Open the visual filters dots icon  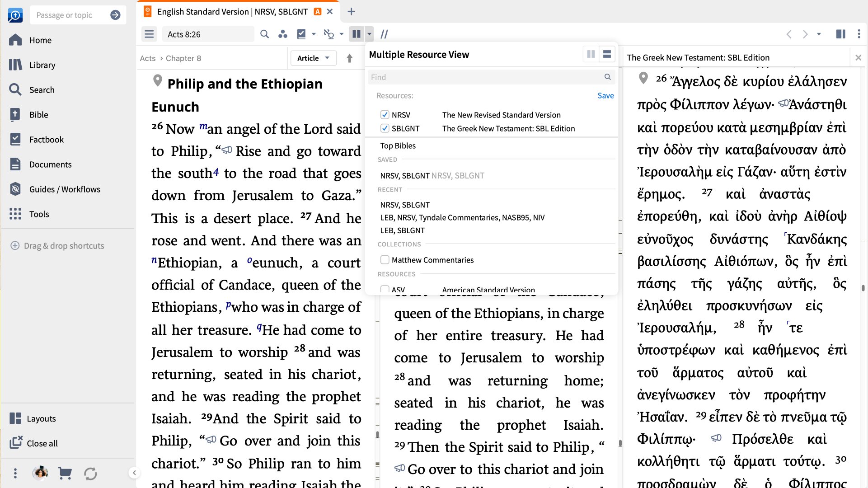pyautogui.click(x=283, y=34)
